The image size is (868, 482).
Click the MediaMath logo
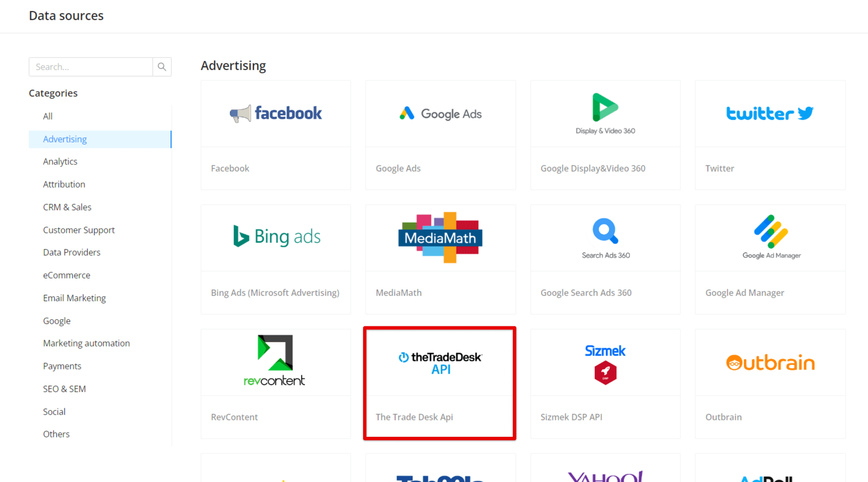pyautogui.click(x=441, y=238)
